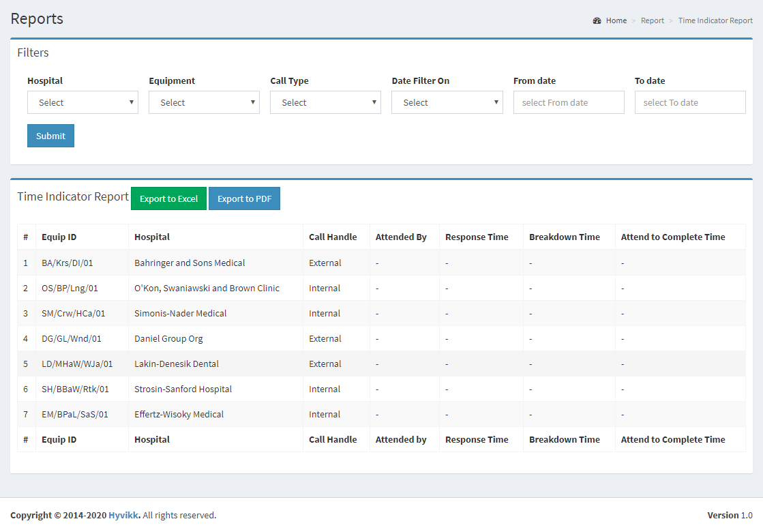Viewport: 763px width, 532px height.
Task: Export the report to PDF
Action: pos(244,198)
